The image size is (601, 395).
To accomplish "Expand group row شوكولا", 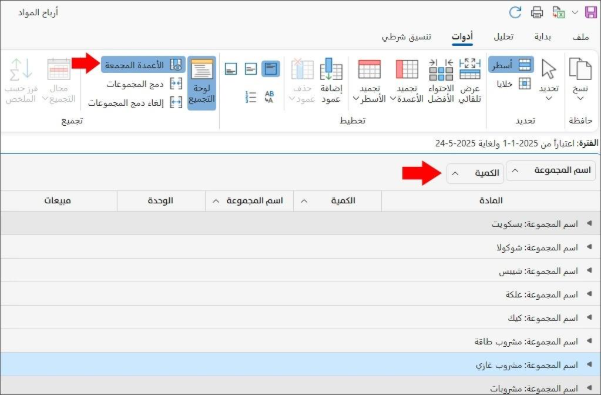I will tap(589, 247).
